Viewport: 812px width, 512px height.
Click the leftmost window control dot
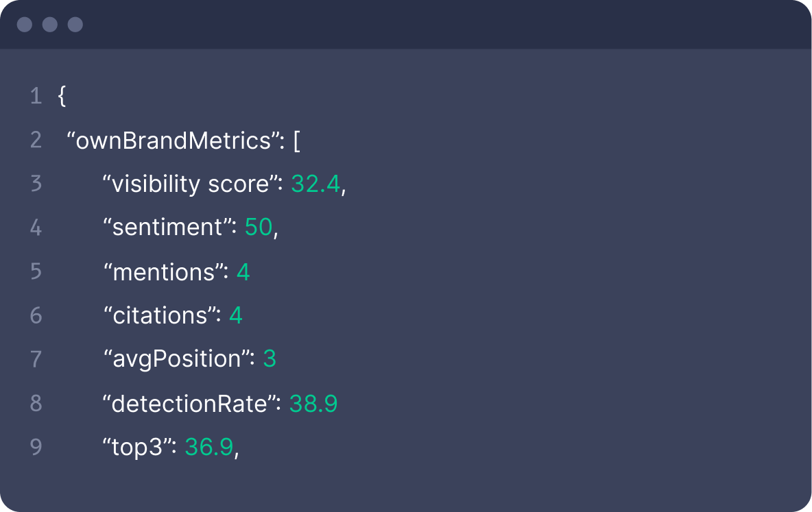(x=25, y=25)
